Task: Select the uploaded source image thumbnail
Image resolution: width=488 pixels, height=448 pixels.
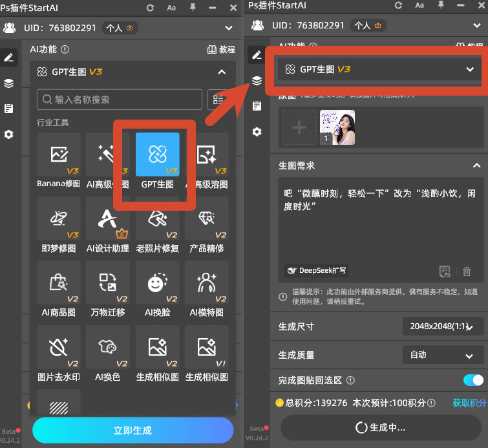Action: point(337,127)
